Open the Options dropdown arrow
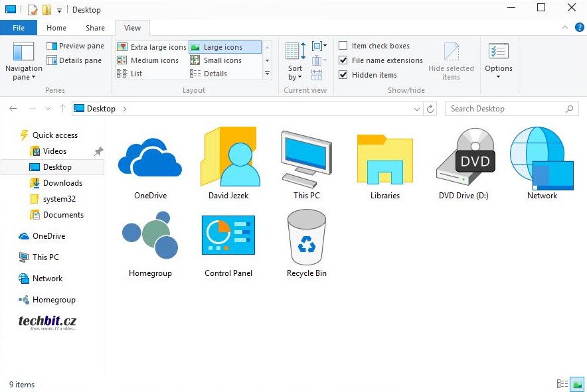The height and width of the screenshot is (392, 587). [498, 77]
